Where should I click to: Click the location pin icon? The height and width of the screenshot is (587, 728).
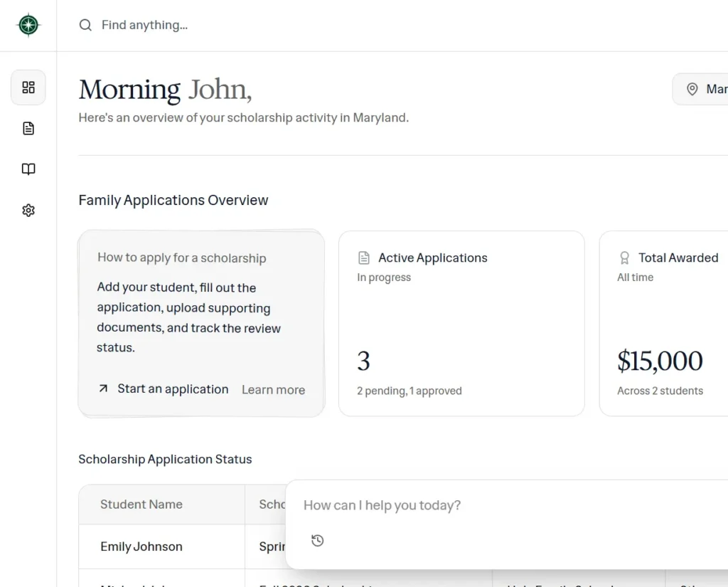pos(692,89)
